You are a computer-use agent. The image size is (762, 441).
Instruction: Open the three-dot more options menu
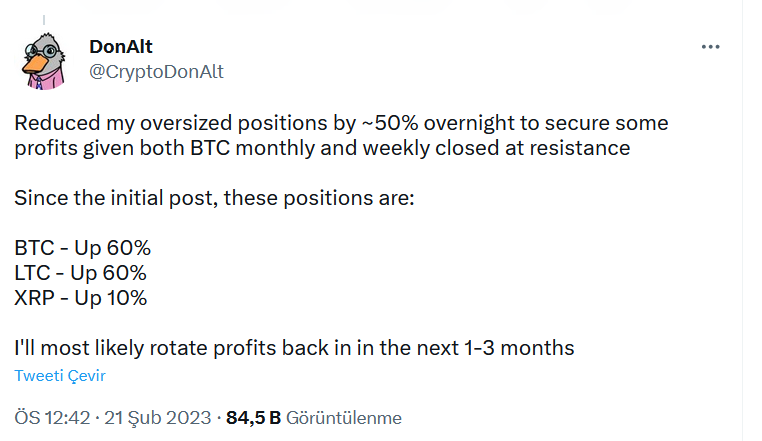click(x=710, y=47)
